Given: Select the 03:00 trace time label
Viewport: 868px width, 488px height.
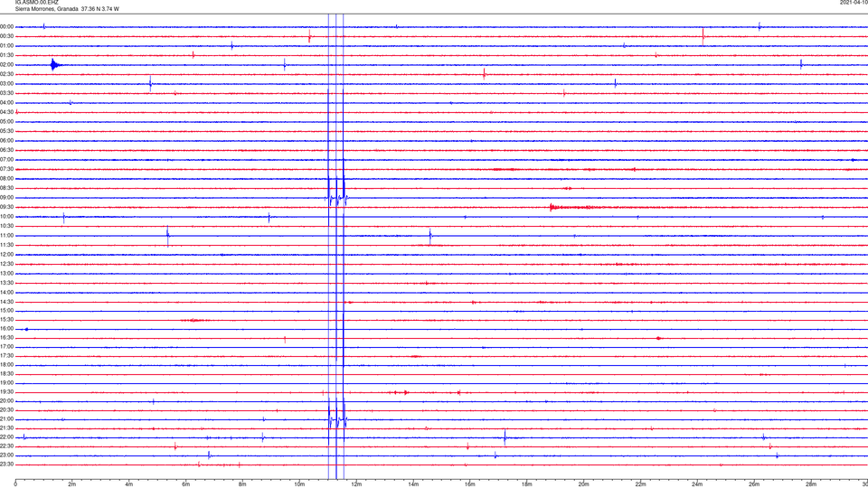Looking at the screenshot, I should [7, 83].
